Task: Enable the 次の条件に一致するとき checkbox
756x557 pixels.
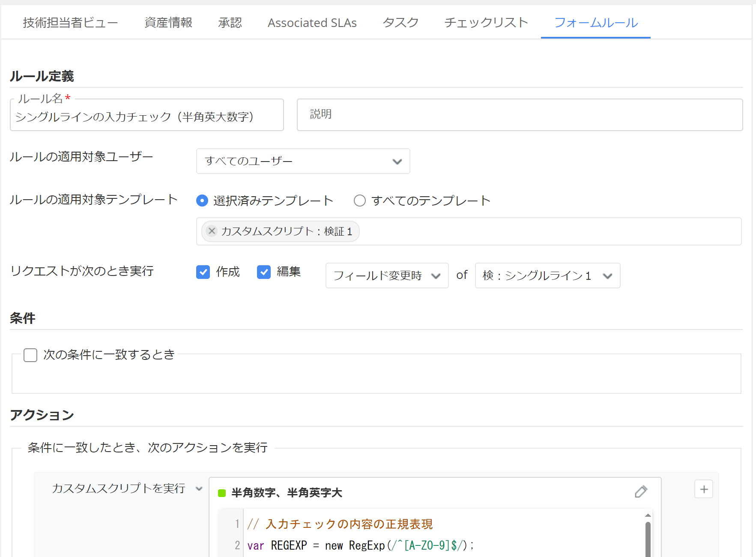Action: 30,355
